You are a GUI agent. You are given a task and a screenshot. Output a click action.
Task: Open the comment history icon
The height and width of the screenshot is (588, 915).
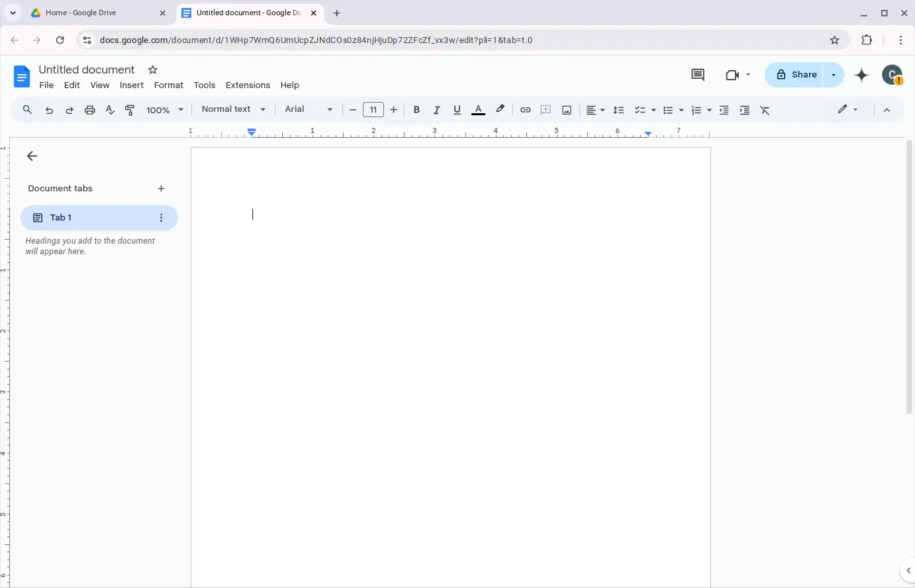tap(698, 75)
